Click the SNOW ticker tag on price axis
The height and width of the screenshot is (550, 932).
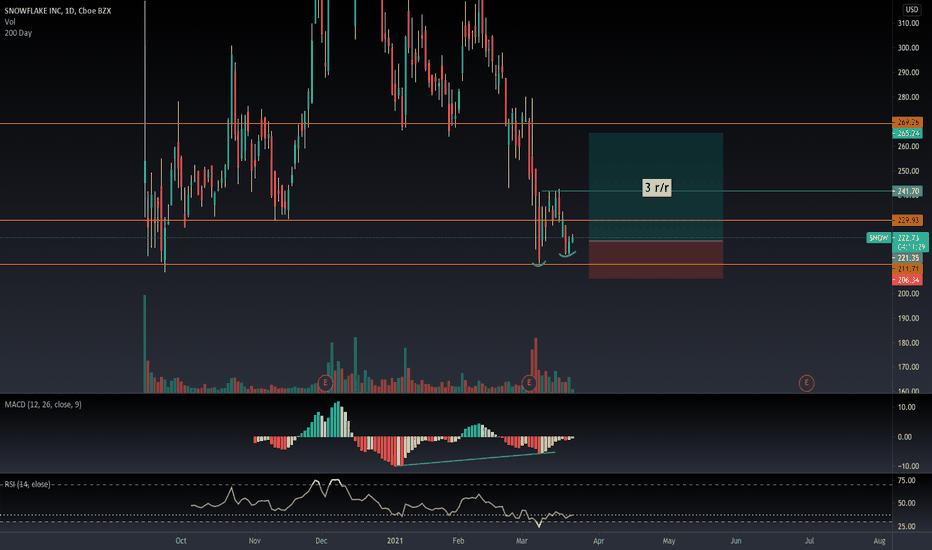pyautogui.click(x=879, y=238)
